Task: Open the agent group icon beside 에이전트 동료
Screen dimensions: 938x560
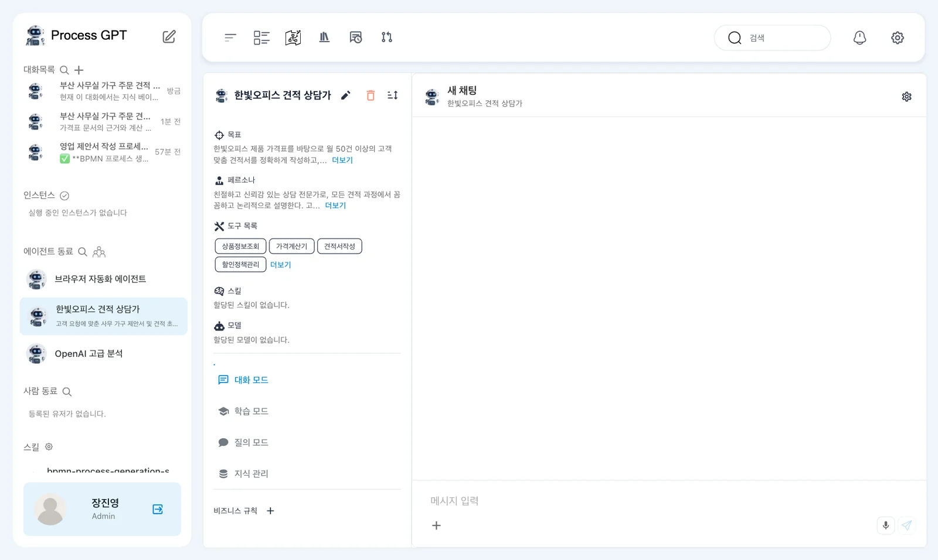Action: click(99, 252)
